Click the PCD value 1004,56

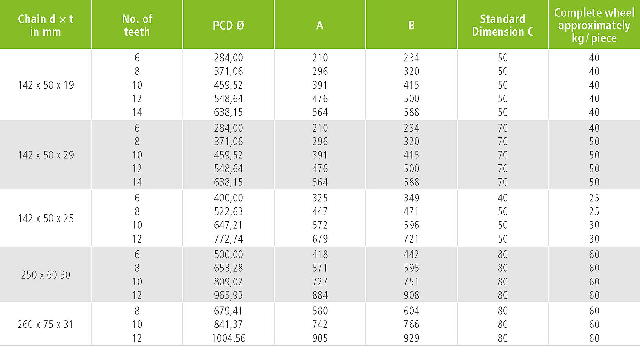(229, 338)
